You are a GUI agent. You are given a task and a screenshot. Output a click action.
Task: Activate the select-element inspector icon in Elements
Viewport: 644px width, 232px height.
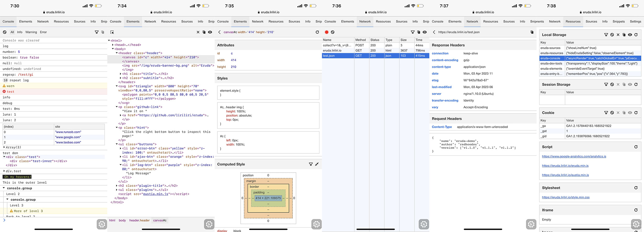[112, 32]
